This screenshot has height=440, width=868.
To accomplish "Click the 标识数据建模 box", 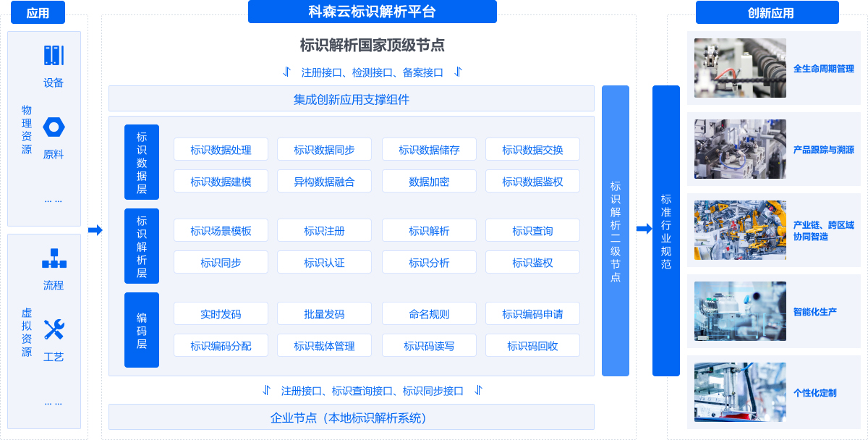I will tap(221, 182).
